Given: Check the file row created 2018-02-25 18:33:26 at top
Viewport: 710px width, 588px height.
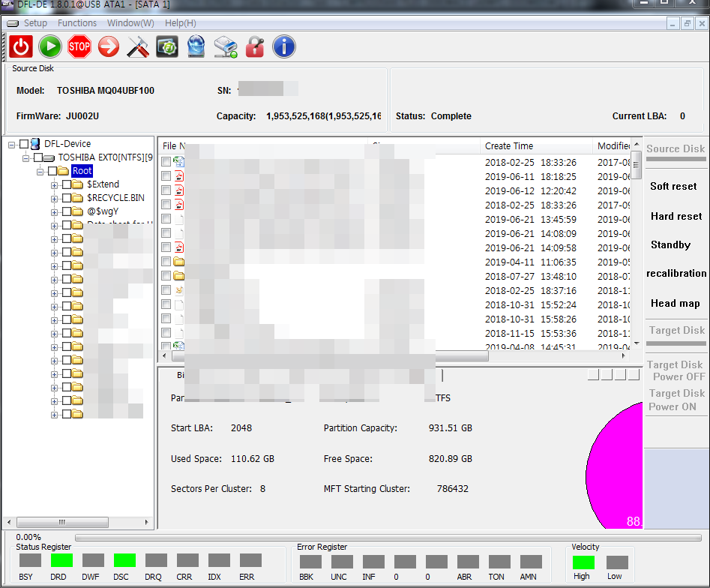Looking at the screenshot, I should tap(166, 162).
